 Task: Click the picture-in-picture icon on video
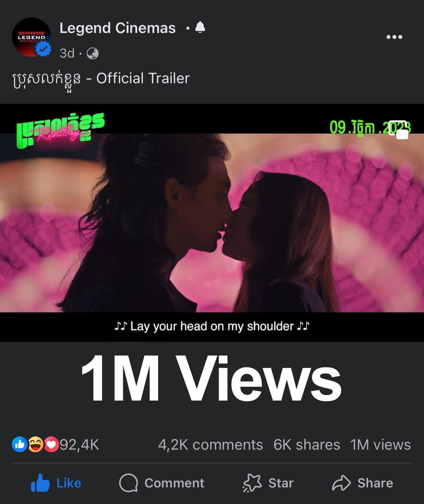point(399,130)
